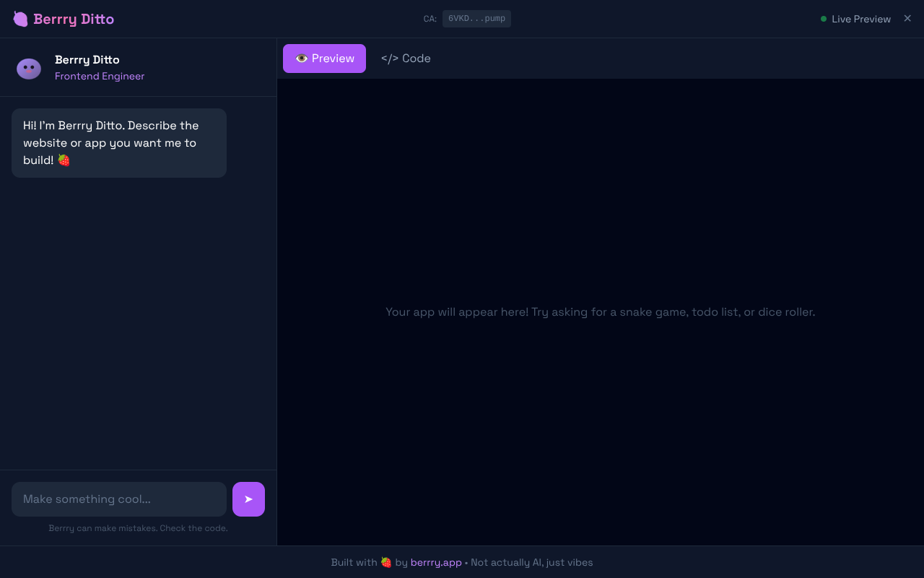Click the empty preview placeholder text

click(600, 311)
